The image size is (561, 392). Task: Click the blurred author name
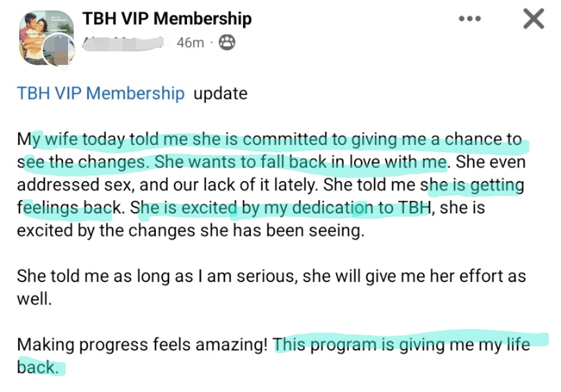[x=125, y=42]
